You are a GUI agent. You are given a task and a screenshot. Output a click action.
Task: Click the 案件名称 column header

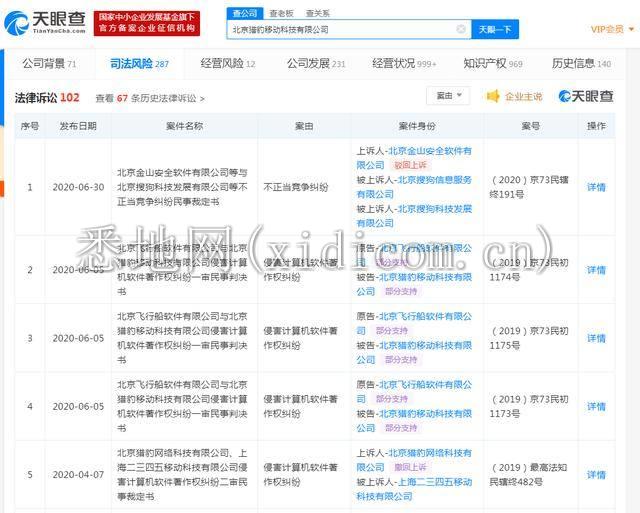point(184,126)
